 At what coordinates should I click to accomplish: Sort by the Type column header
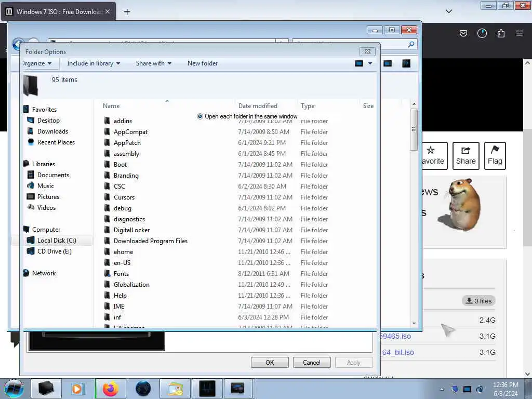[x=308, y=106]
